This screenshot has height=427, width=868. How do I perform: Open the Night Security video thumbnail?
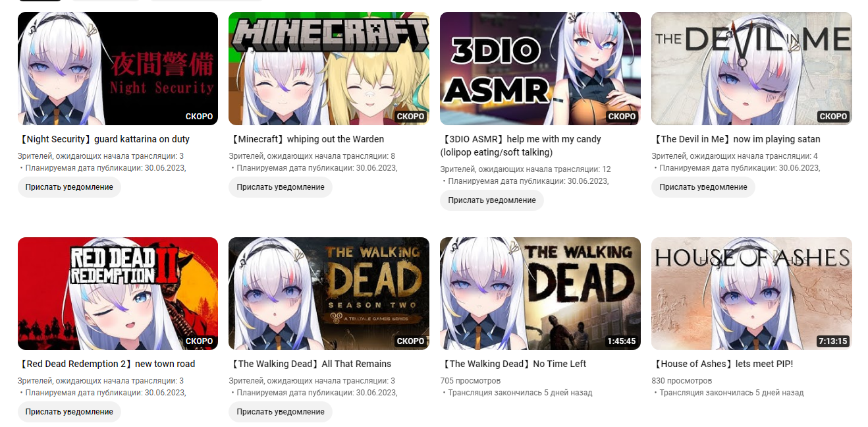[x=118, y=69]
